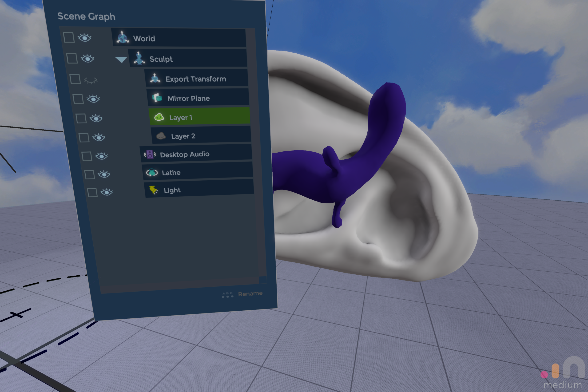Hide Layer 2 with eye icon

[99, 137]
